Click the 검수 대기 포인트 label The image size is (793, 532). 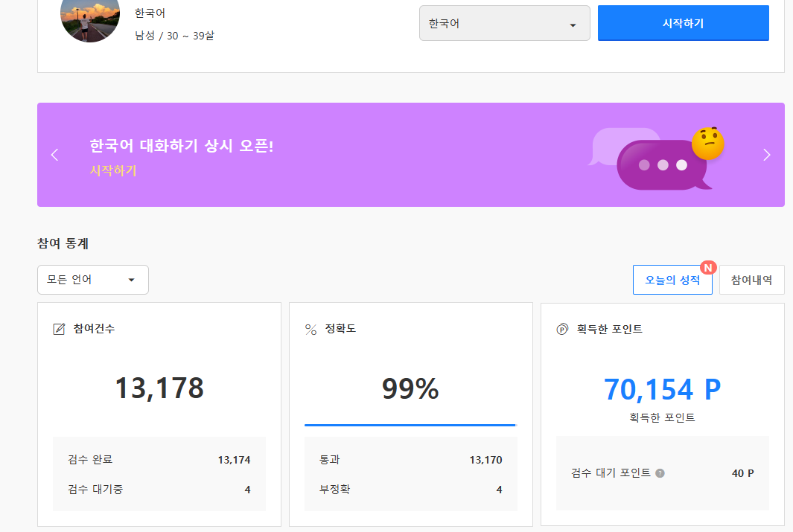pos(611,473)
